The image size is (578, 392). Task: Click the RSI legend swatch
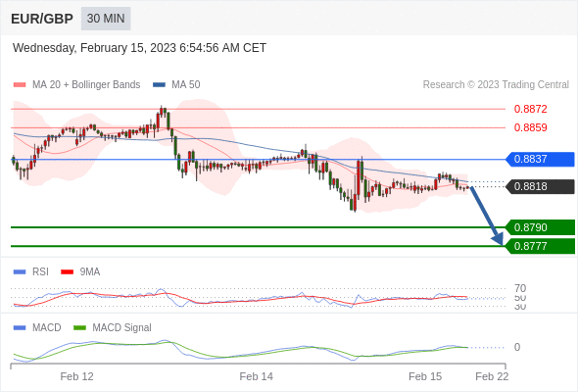20,272
